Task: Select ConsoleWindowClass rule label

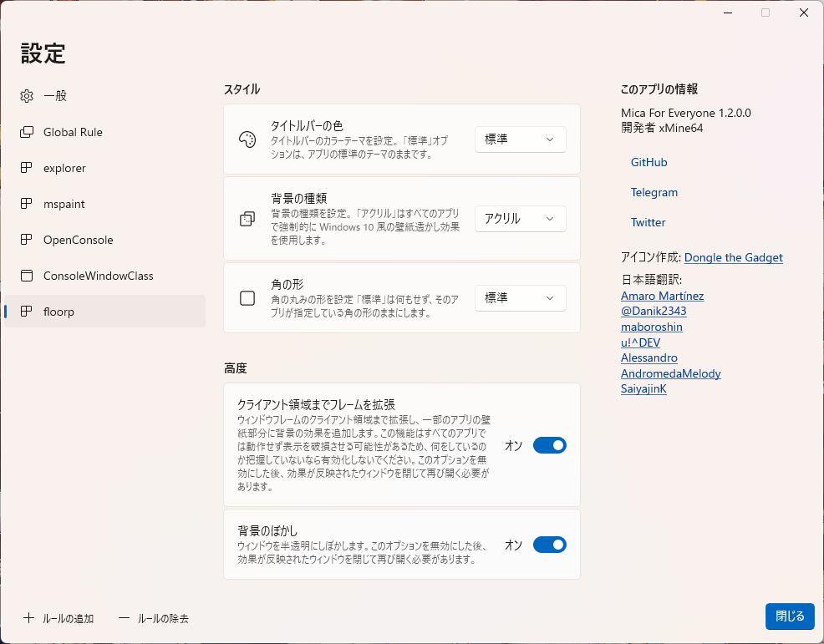Action: point(99,276)
